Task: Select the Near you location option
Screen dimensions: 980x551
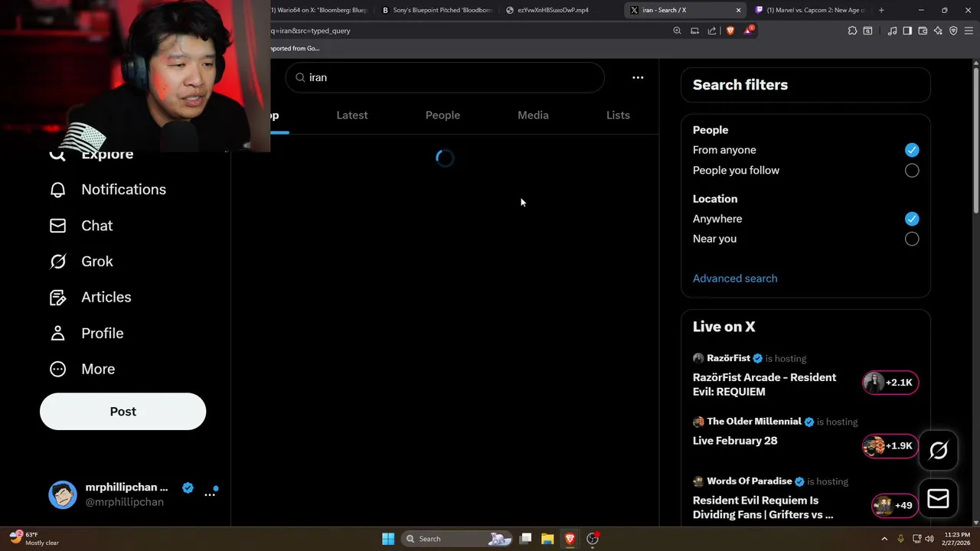Action: (912, 239)
